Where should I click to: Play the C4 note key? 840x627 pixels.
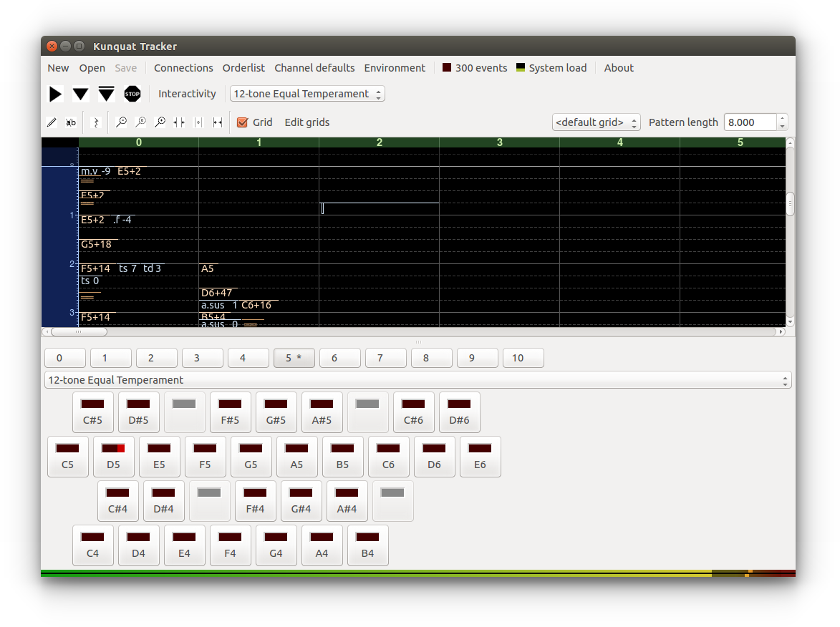92,545
